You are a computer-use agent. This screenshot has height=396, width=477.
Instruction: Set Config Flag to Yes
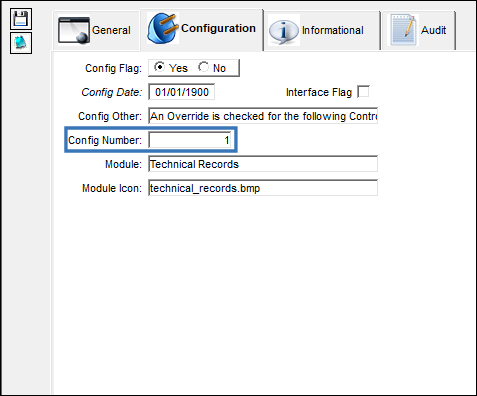[160, 67]
